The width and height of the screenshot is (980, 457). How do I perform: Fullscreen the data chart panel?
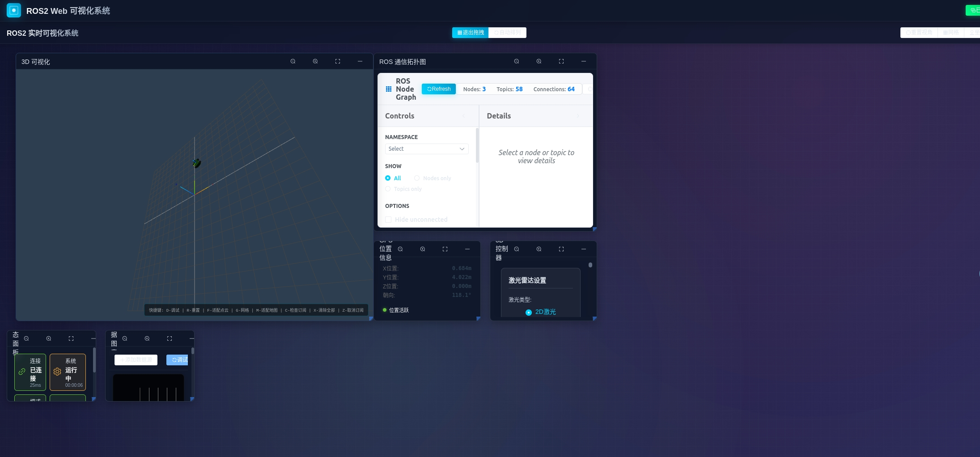point(170,339)
